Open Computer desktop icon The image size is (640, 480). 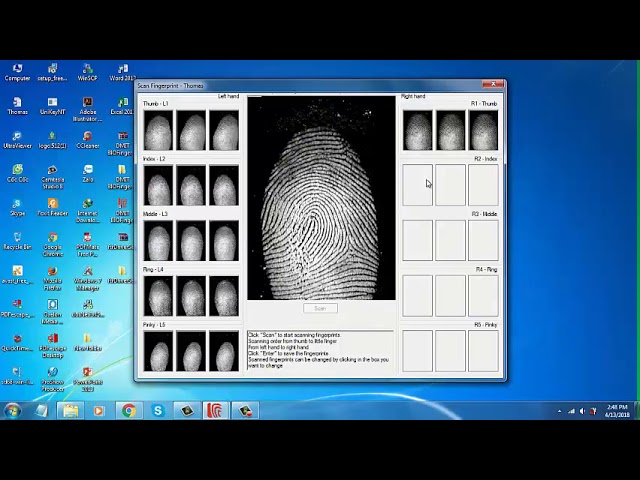point(17,72)
